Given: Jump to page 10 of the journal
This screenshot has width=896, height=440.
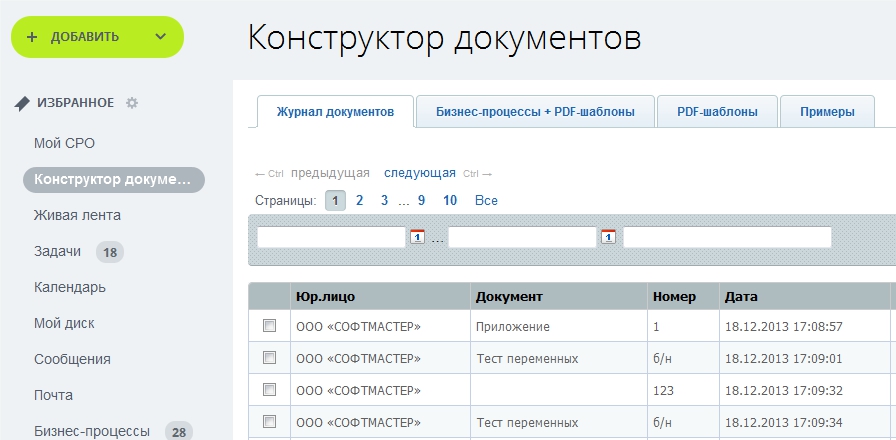Looking at the screenshot, I should (x=450, y=201).
